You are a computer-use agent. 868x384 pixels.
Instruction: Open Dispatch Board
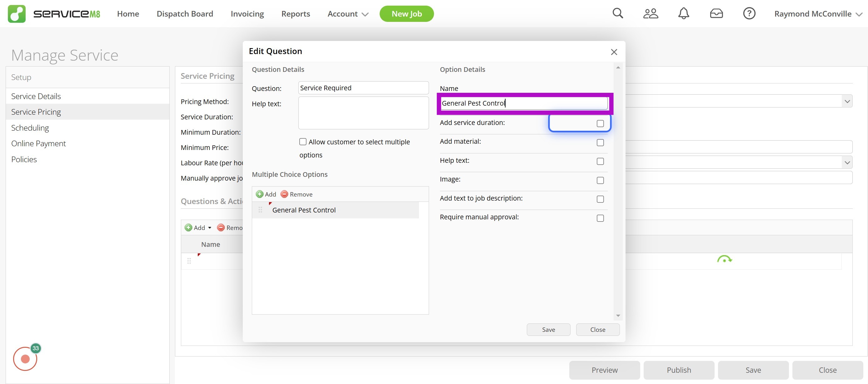185,14
